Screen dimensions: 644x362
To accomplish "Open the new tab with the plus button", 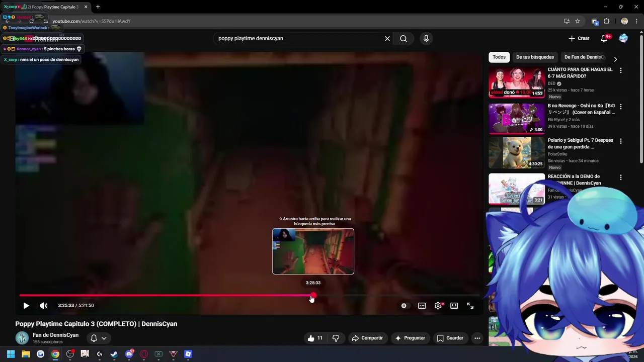I will point(98,7).
